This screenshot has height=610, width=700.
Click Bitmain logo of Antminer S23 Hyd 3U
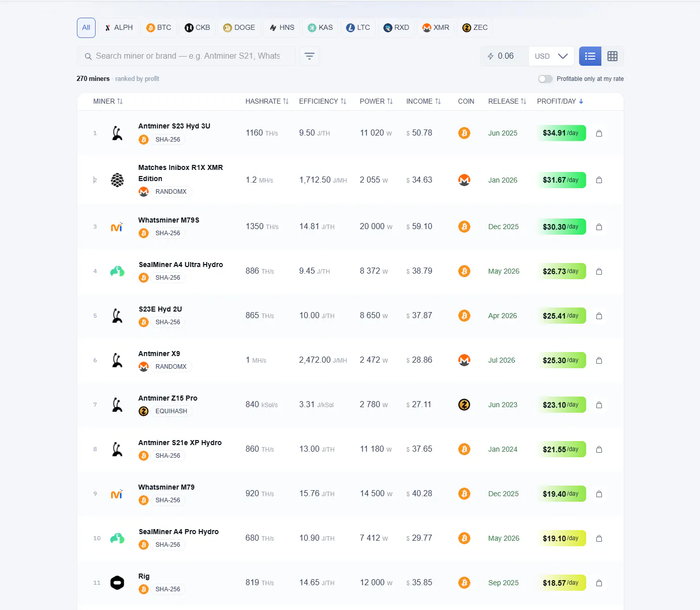coord(117,133)
